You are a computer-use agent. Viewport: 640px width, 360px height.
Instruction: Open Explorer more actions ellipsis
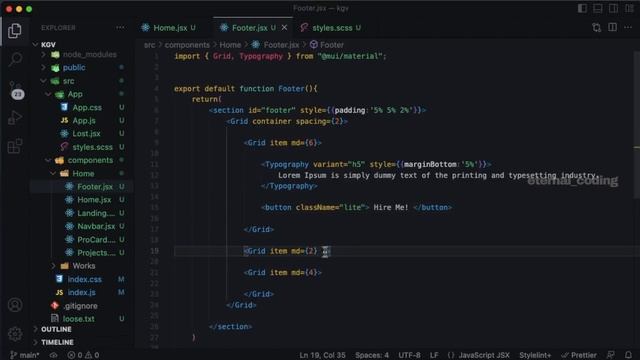[120, 28]
